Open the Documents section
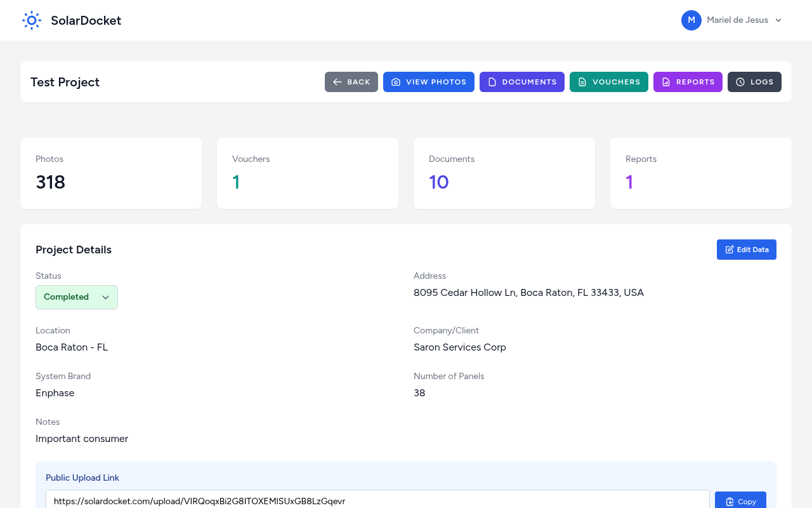 point(521,82)
